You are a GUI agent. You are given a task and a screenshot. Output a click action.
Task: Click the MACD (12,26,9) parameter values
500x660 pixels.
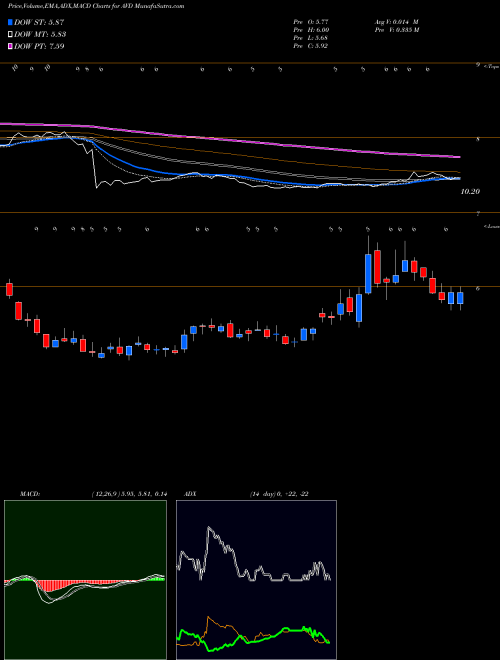pyautogui.click(x=129, y=494)
